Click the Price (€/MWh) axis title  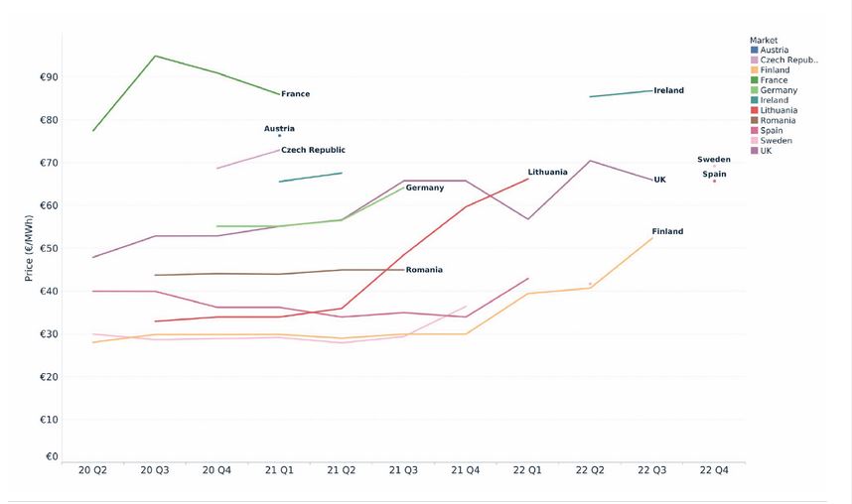(x=31, y=246)
